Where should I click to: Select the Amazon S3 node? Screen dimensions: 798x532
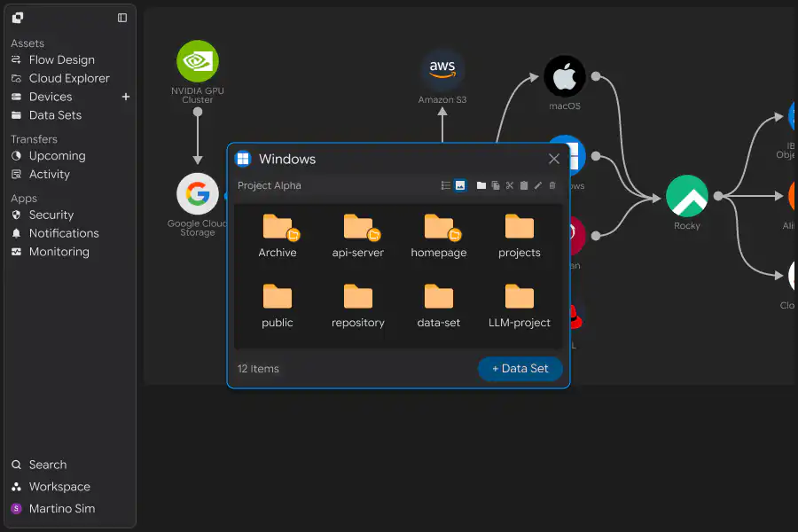442,70
